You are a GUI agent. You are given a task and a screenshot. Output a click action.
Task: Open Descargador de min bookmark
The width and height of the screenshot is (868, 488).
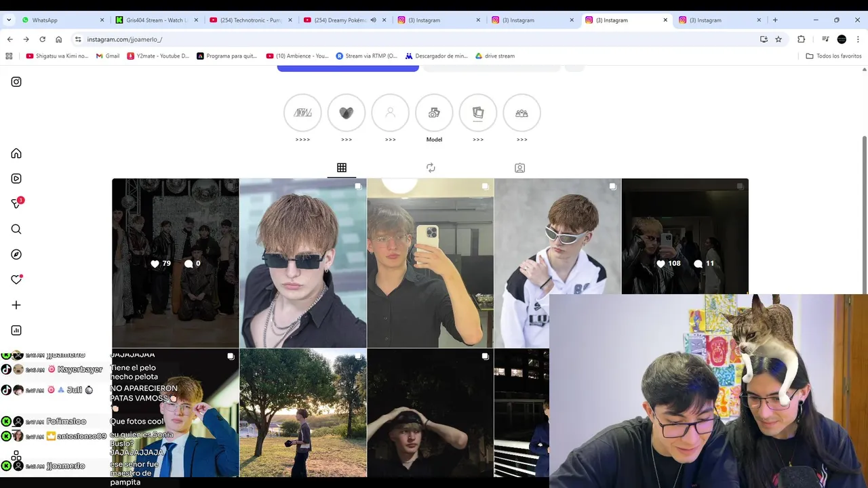point(437,56)
